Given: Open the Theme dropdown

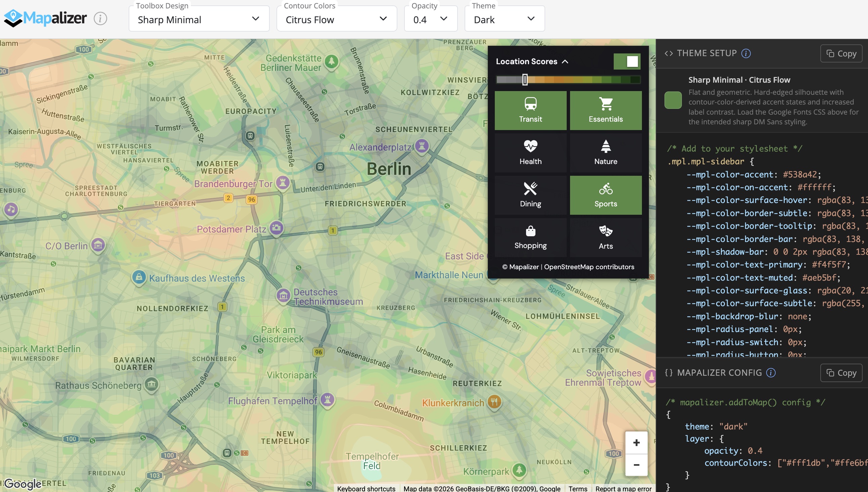Looking at the screenshot, I should click(x=505, y=19).
